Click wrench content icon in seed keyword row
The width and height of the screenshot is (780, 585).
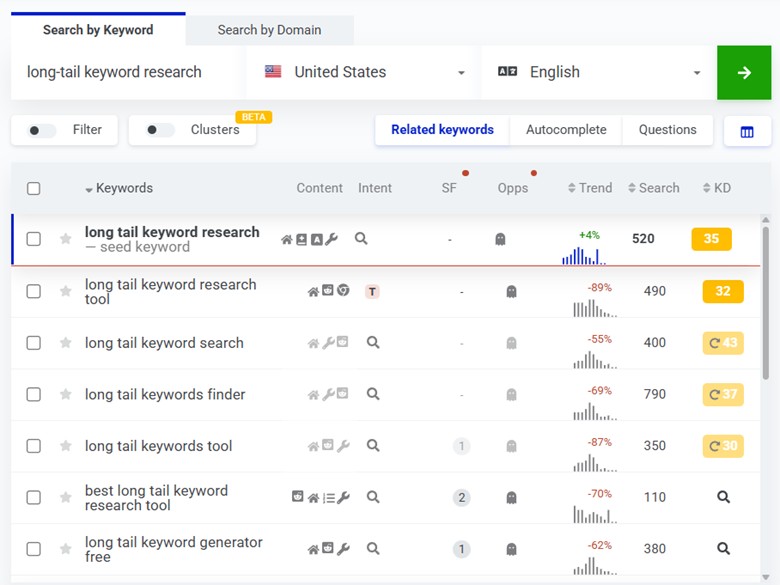coord(331,239)
